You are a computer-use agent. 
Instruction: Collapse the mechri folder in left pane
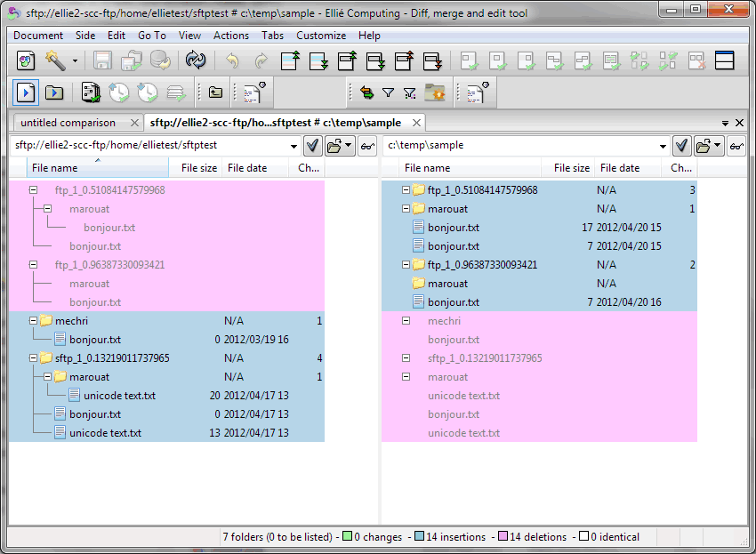click(x=33, y=321)
